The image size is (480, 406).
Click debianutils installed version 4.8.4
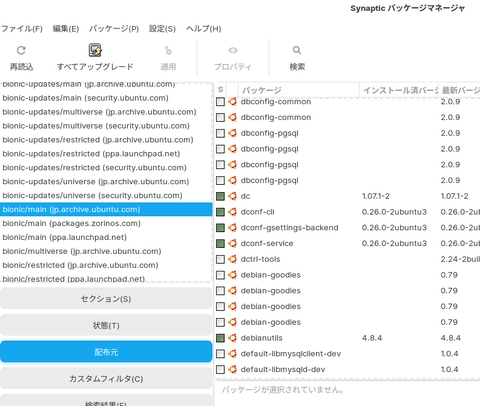click(372, 338)
